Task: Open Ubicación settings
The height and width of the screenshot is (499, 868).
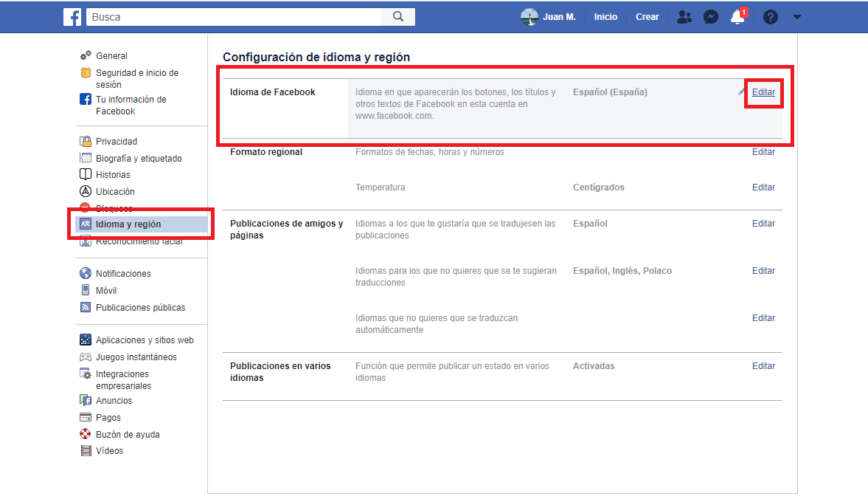Action: [x=115, y=192]
